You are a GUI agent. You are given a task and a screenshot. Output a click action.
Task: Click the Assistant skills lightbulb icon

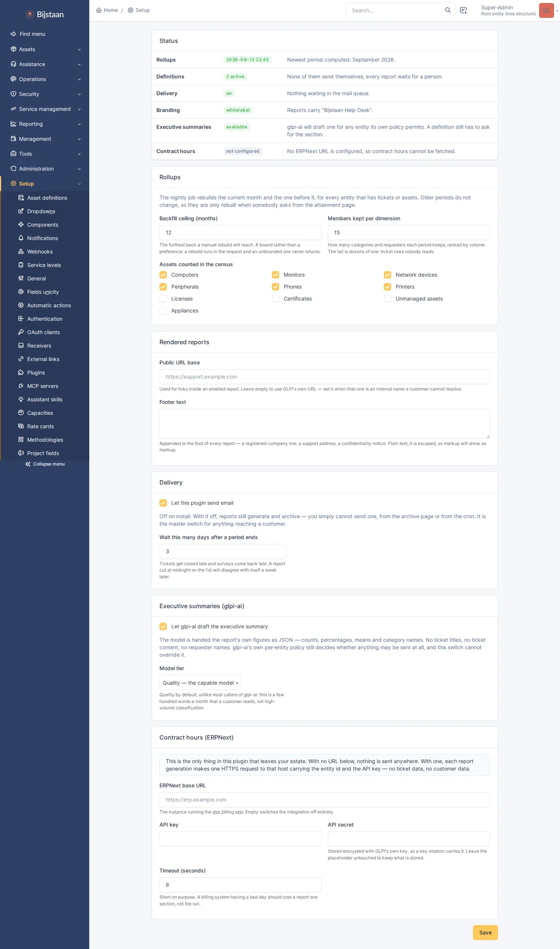(21, 399)
